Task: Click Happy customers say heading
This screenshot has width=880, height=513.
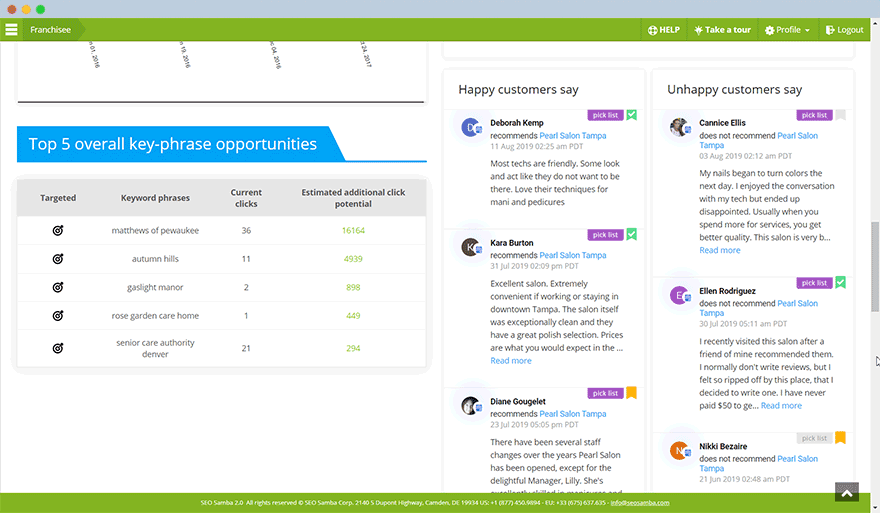Action: (x=518, y=90)
